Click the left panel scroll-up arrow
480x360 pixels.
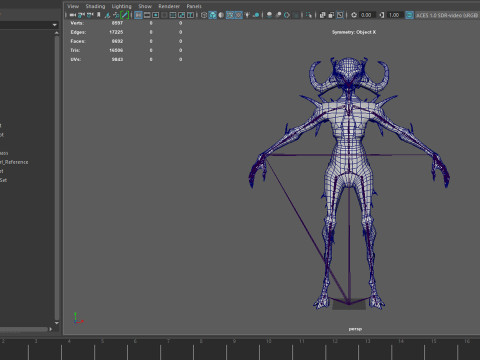[x=57, y=33]
